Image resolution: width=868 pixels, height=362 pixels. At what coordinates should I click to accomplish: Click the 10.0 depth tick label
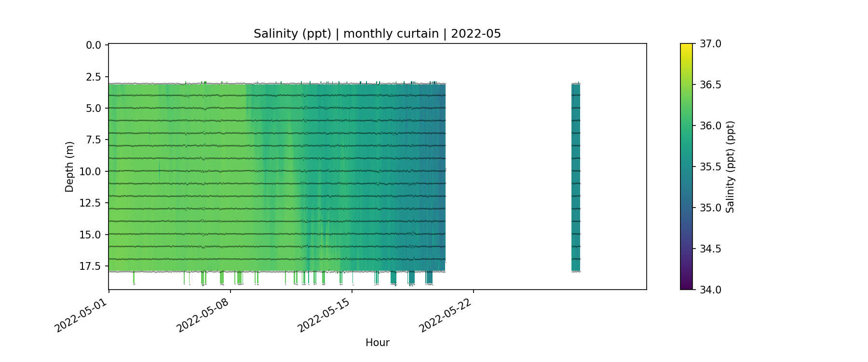(91, 171)
